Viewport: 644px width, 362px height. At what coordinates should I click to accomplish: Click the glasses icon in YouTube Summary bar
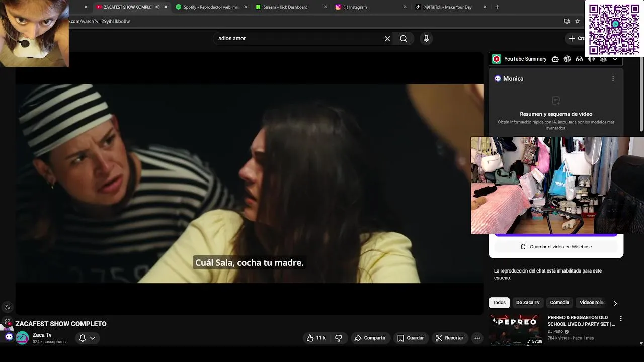pyautogui.click(x=579, y=59)
